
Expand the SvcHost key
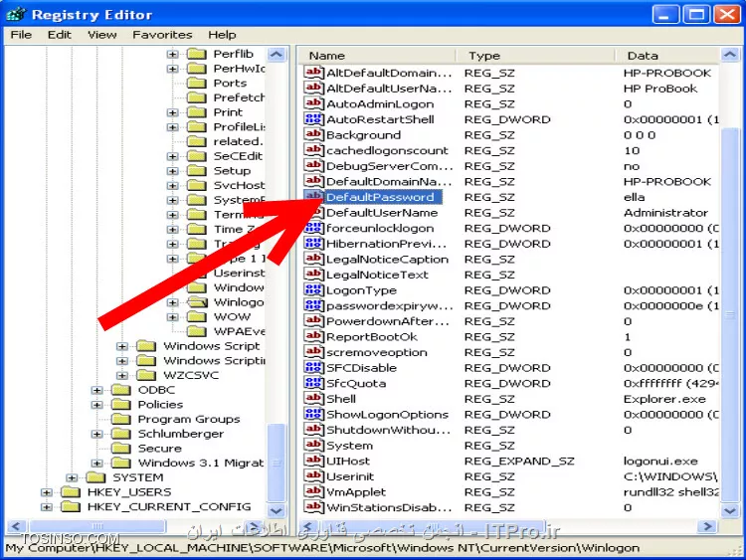[173, 186]
